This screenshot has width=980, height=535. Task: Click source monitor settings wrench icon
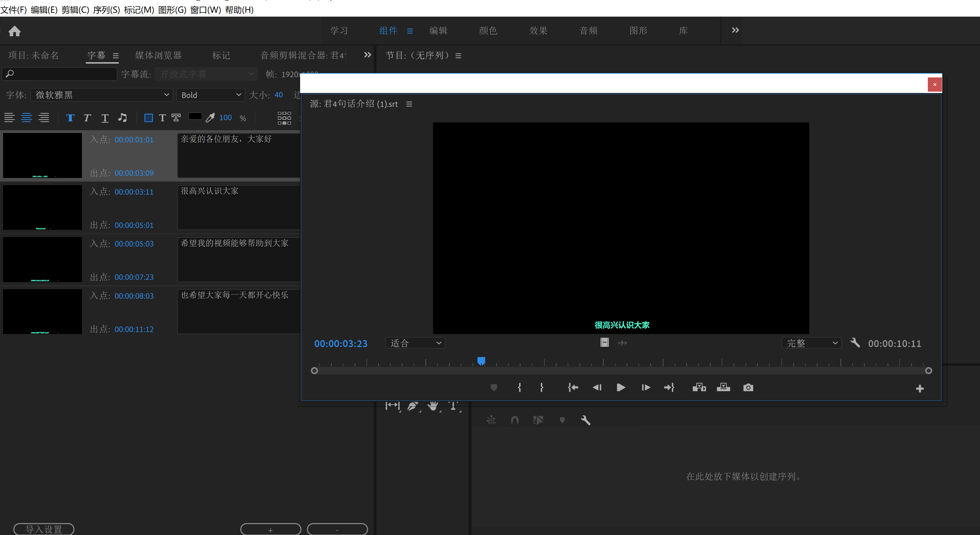coord(855,343)
